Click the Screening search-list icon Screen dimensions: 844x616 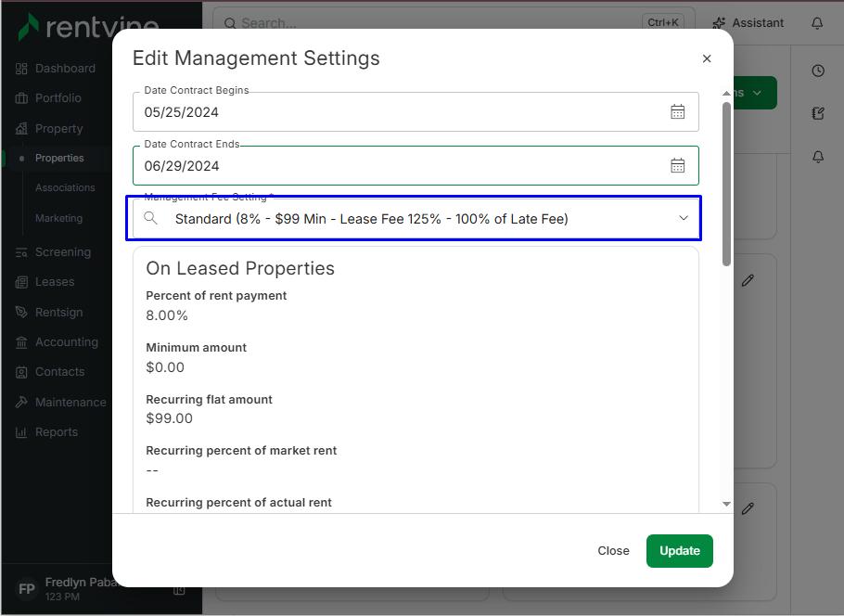(21, 252)
